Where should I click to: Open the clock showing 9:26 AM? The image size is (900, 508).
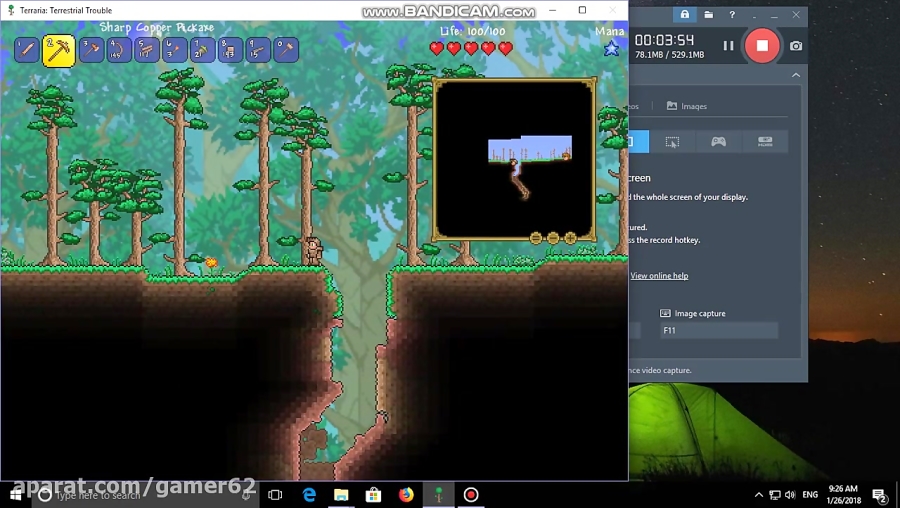coord(843,495)
